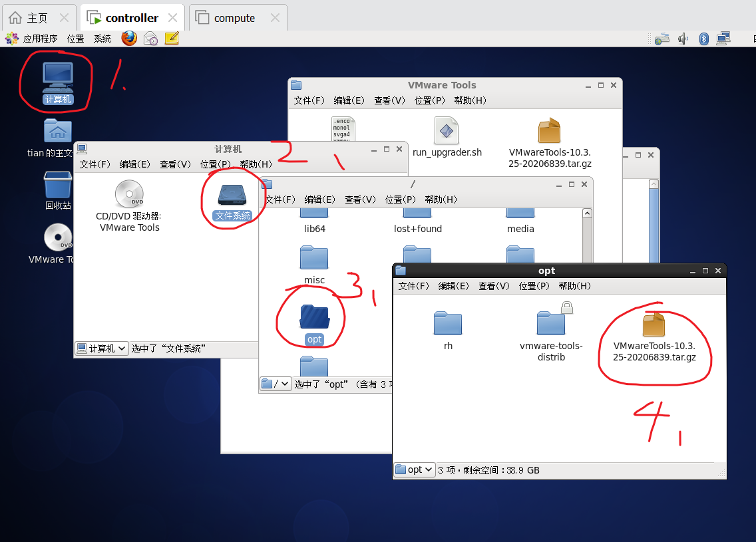Screen dimensions: 756x542
Task: Open tian's home folder desktop icon
Action: 57,138
